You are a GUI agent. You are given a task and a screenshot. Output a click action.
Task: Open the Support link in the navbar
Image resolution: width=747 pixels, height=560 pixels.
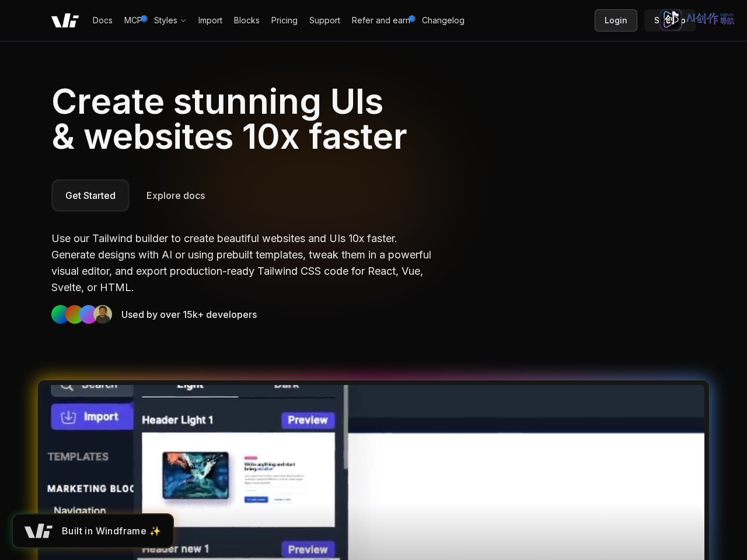point(324,20)
